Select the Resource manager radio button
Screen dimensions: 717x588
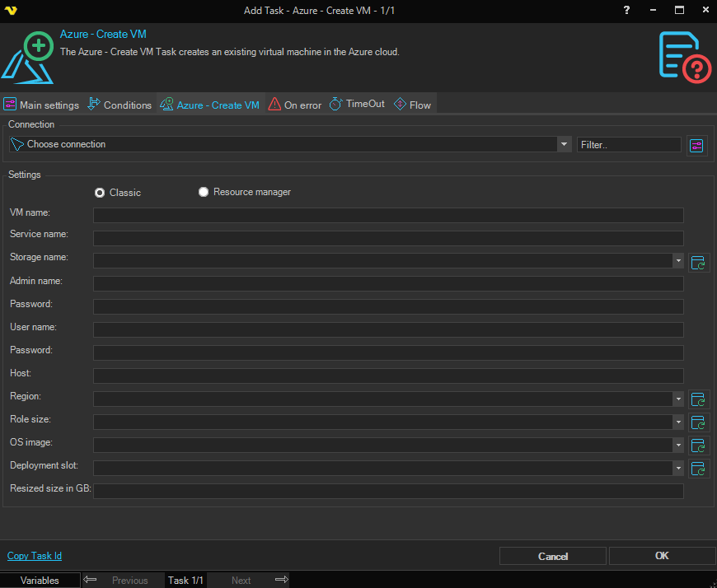(204, 192)
